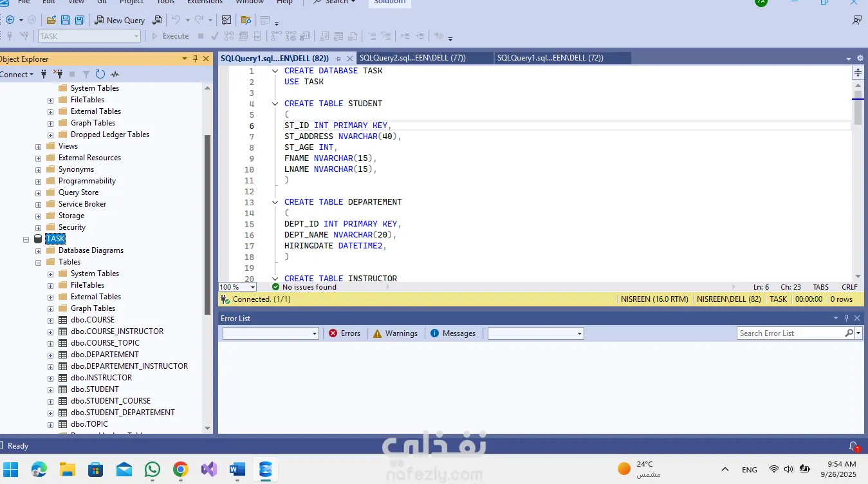Toggle the Errors filter in Error List
Screen dimensions: 868x484
345,333
